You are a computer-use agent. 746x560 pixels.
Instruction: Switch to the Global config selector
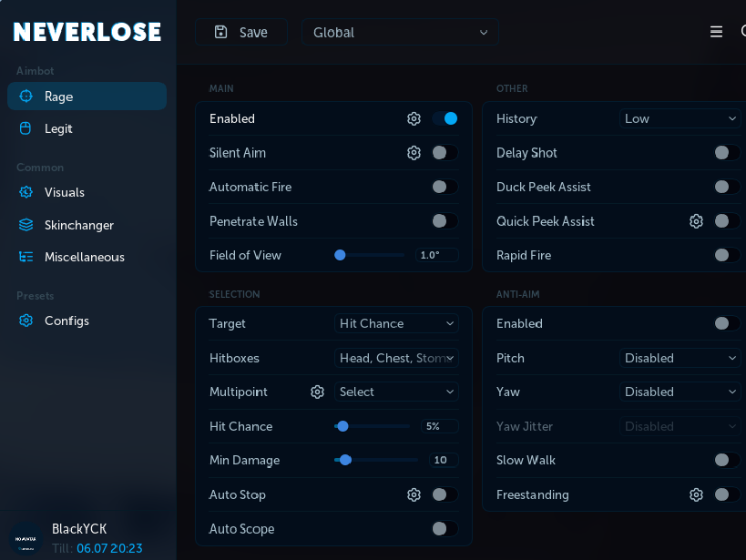pyautogui.click(x=400, y=31)
